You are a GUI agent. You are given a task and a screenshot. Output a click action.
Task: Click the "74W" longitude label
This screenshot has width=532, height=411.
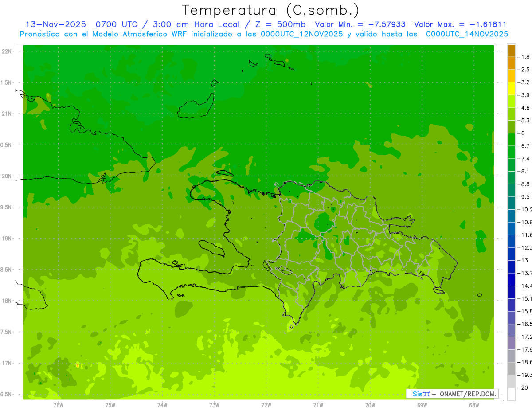point(162,405)
